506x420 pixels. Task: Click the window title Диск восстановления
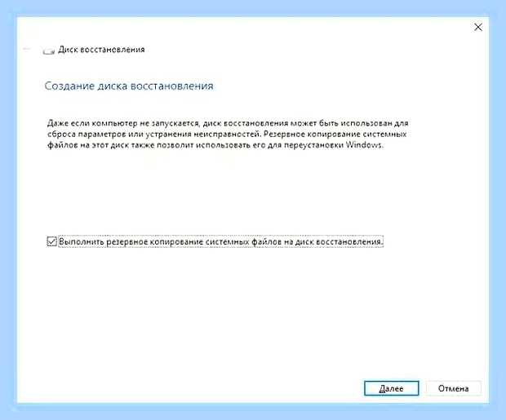point(101,50)
